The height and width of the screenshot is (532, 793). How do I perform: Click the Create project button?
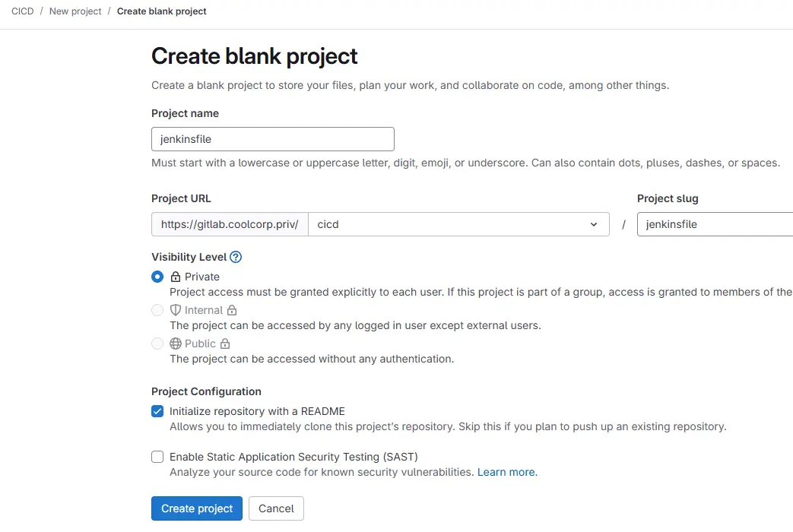[197, 508]
